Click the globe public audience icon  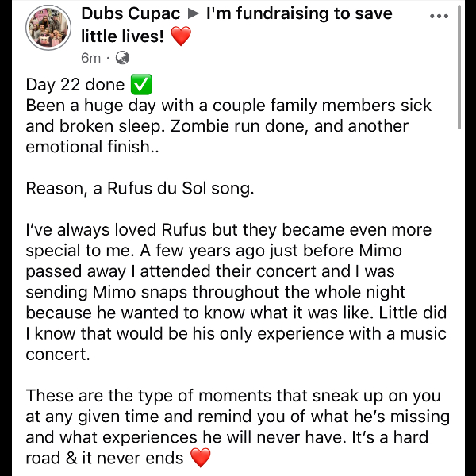coord(122,57)
